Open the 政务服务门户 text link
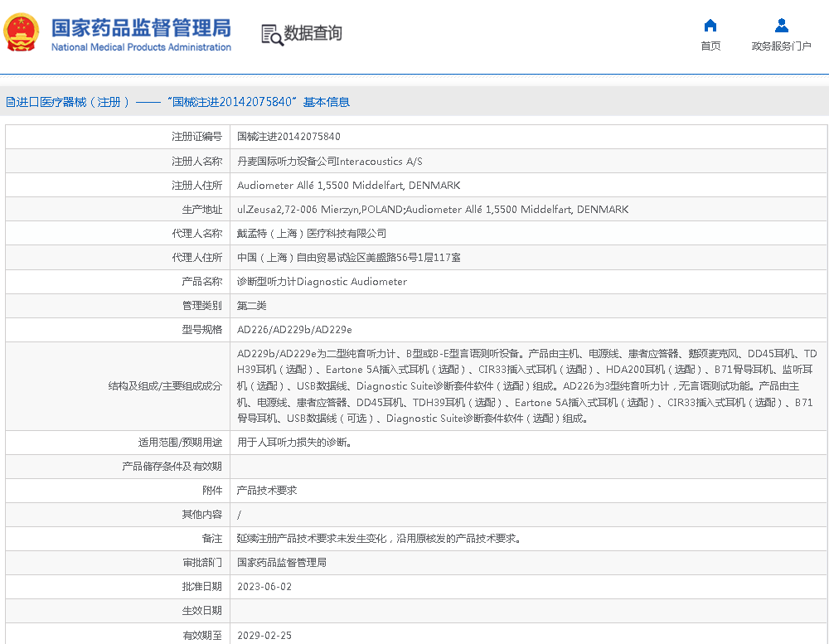The image size is (829, 644). pos(781,46)
